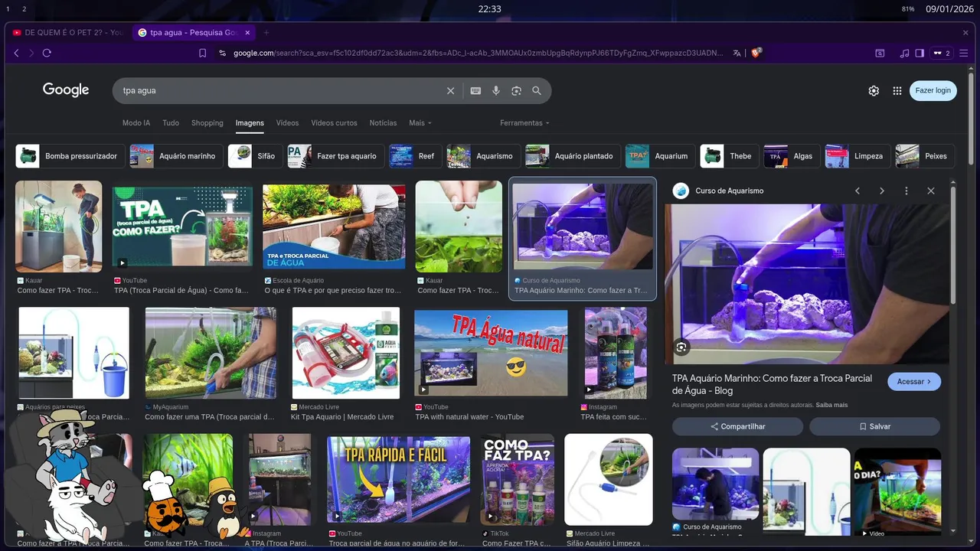Open the Google apps grid icon

897,90
